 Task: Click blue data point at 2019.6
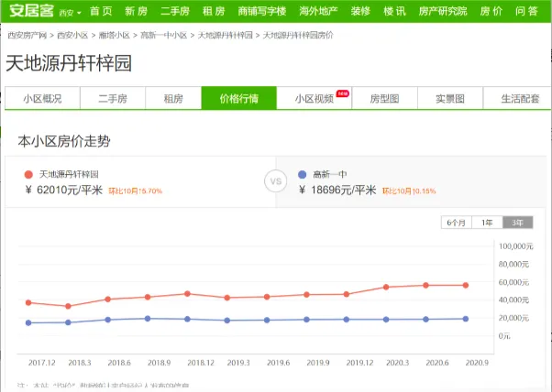(x=267, y=321)
